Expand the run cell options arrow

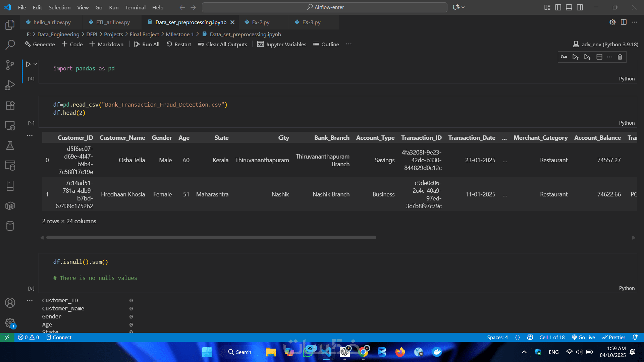pos(35,64)
